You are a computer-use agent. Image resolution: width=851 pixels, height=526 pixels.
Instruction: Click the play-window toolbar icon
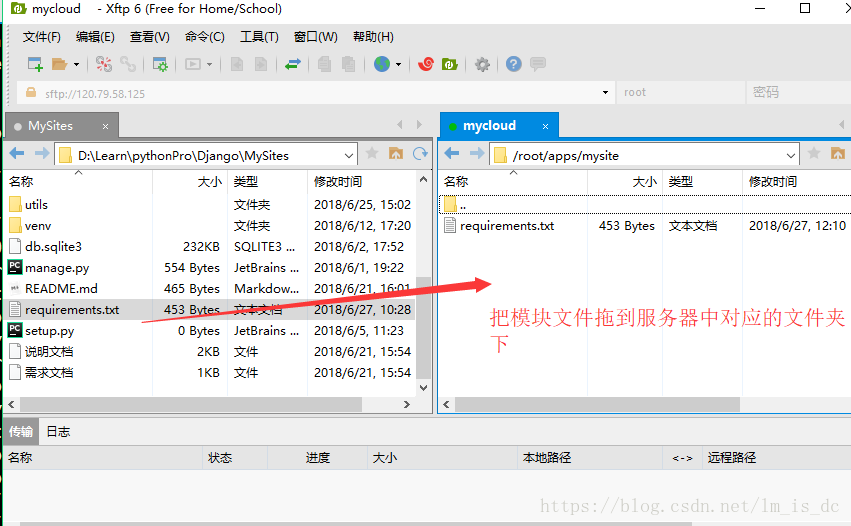click(193, 64)
